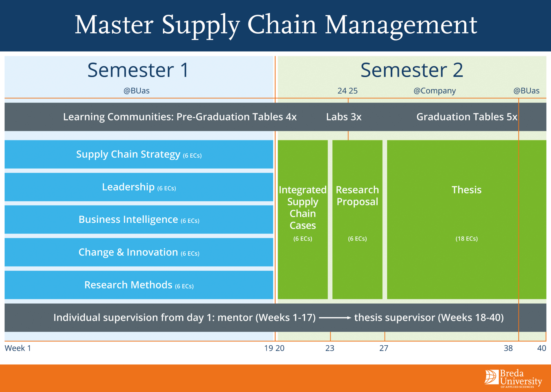Click the Week 23 timeline marker
Image resolution: width=551 pixels, height=392 pixels.
coord(330,348)
